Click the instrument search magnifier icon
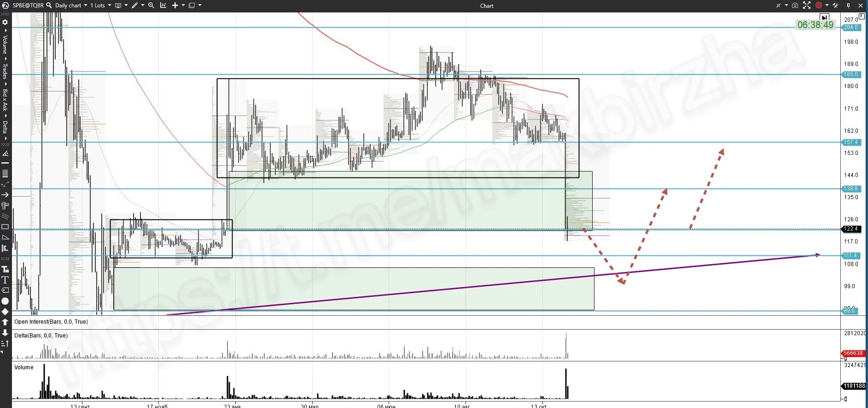This screenshot has width=868, height=408. click(x=49, y=6)
